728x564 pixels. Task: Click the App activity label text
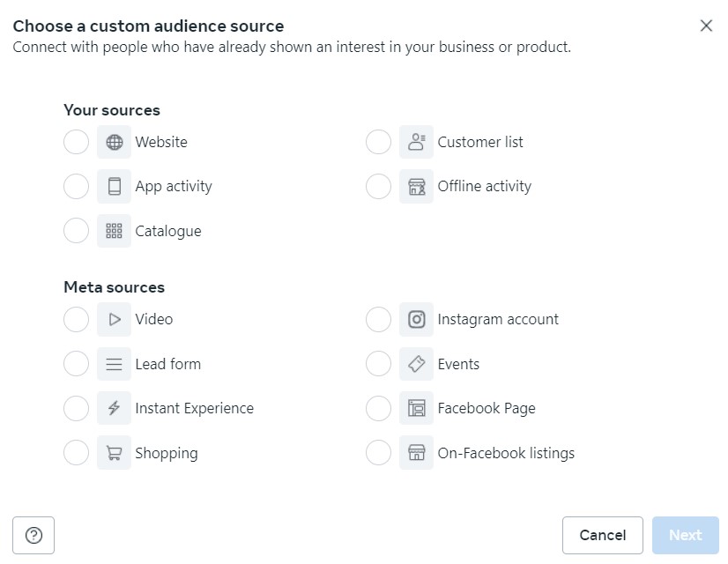[x=174, y=187]
